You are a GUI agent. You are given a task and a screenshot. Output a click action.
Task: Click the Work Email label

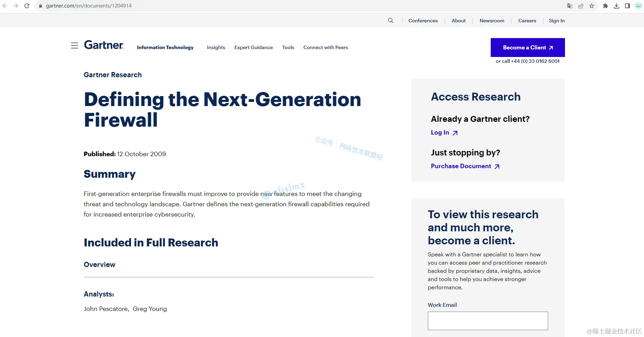(x=442, y=305)
